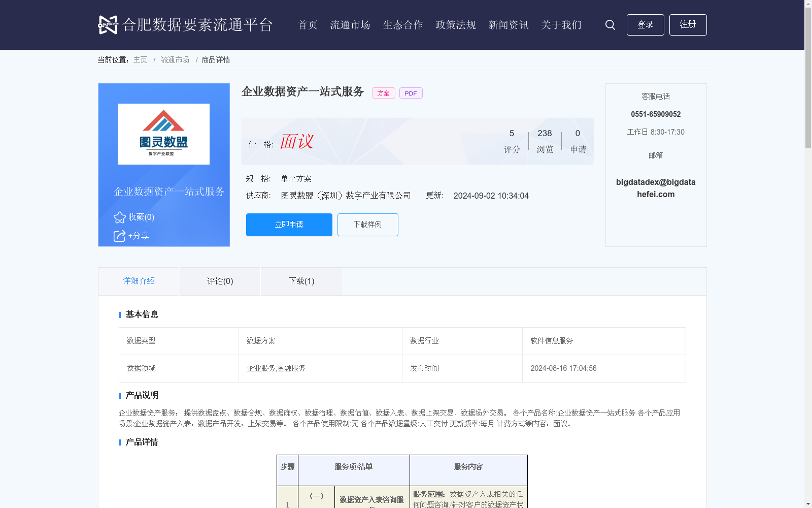The width and height of the screenshot is (812, 508).
Task: Click the 企业服务,金融服务 table cell
Action: tap(320, 368)
